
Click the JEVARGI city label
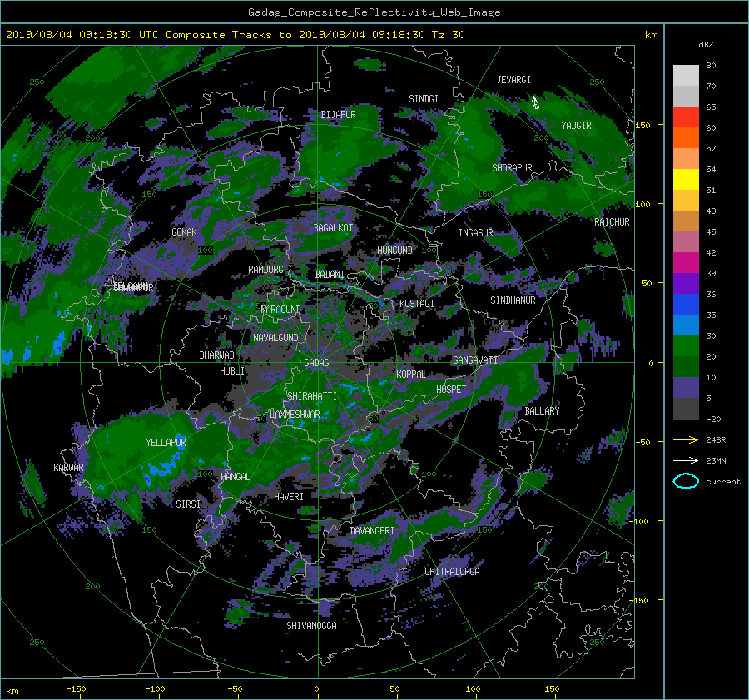click(513, 80)
